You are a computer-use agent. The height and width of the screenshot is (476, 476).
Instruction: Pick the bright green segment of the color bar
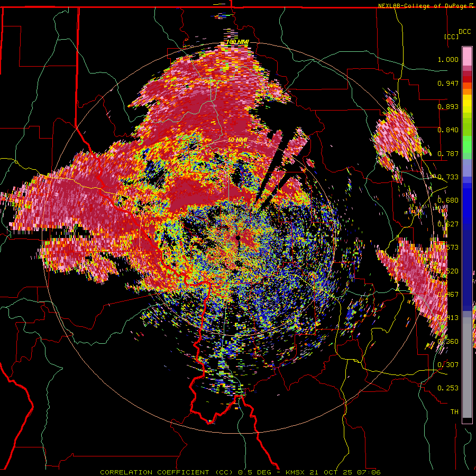(467, 144)
